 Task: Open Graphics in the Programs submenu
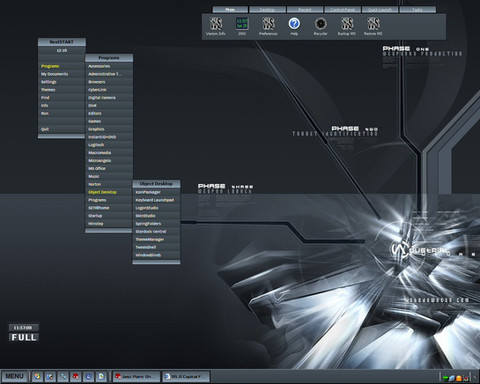(109, 129)
